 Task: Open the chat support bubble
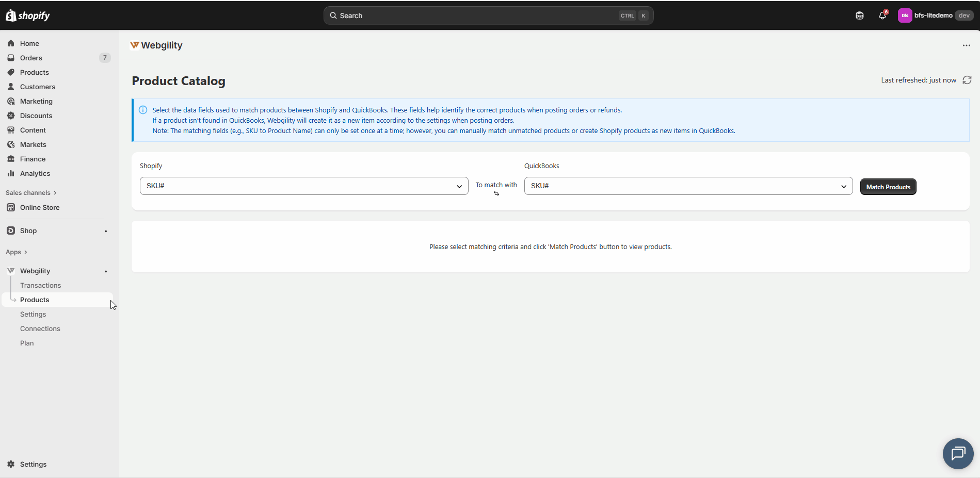click(958, 454)
